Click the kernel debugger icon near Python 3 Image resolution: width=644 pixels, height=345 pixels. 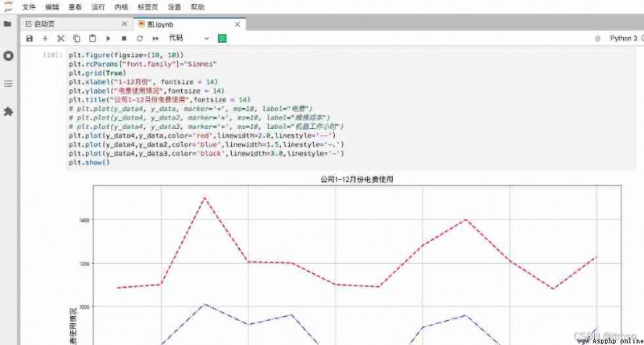(x=597, y=38)
